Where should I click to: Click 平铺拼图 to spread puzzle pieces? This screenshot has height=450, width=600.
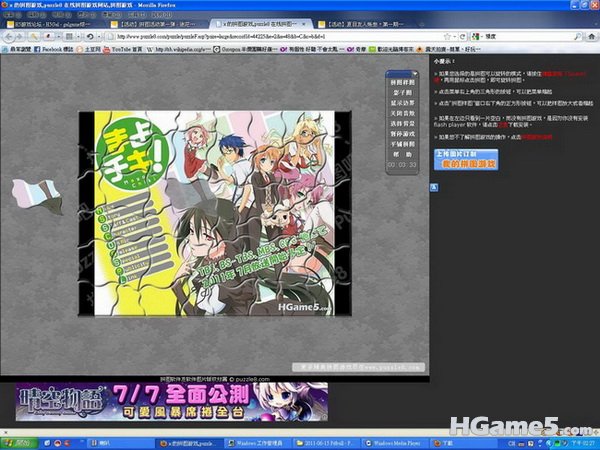(403, 143)
